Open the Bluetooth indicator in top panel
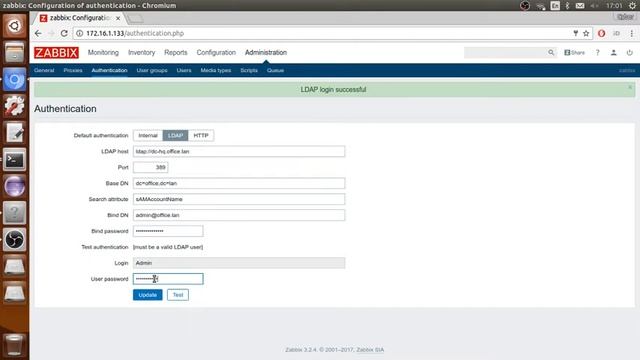 pos(567,6)
